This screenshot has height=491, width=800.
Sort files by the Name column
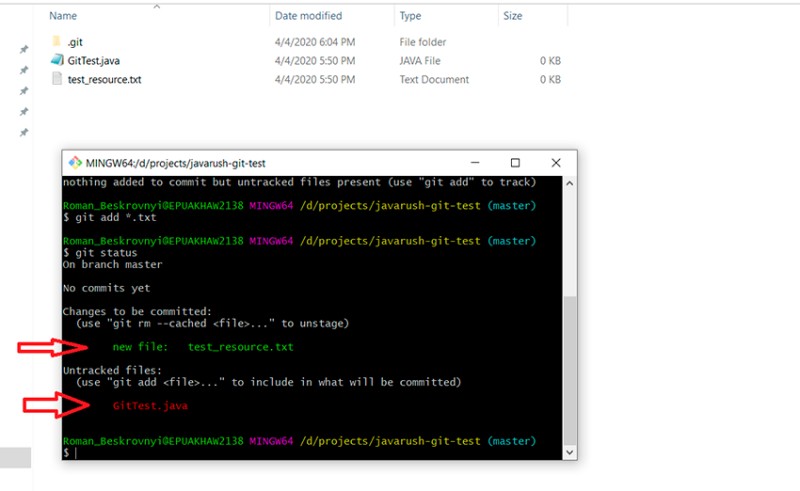point(63,16)
